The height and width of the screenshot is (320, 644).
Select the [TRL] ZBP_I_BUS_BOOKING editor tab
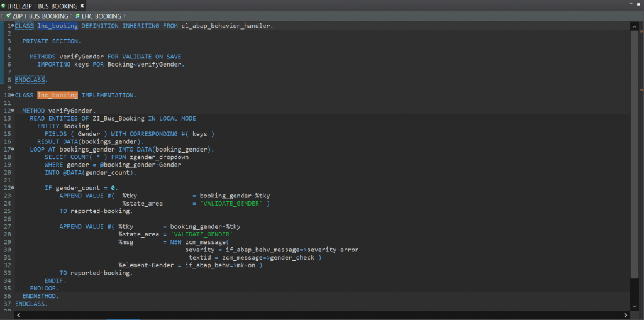pos(42,6)
